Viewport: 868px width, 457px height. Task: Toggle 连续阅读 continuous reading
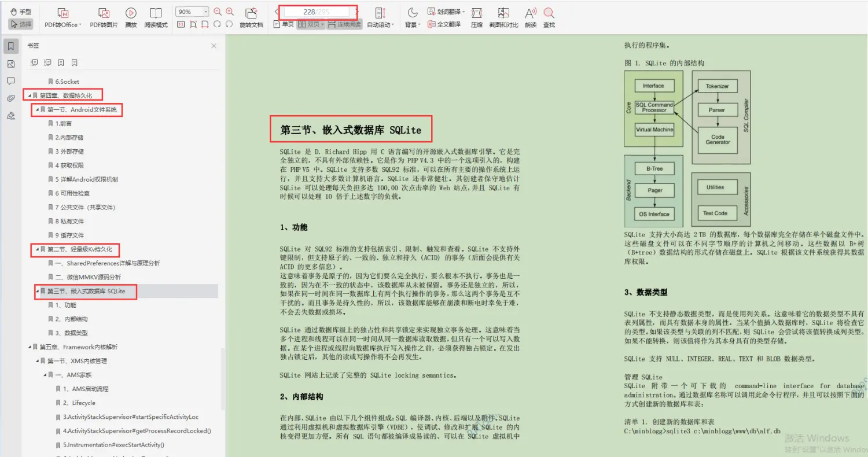pos(345,24)
